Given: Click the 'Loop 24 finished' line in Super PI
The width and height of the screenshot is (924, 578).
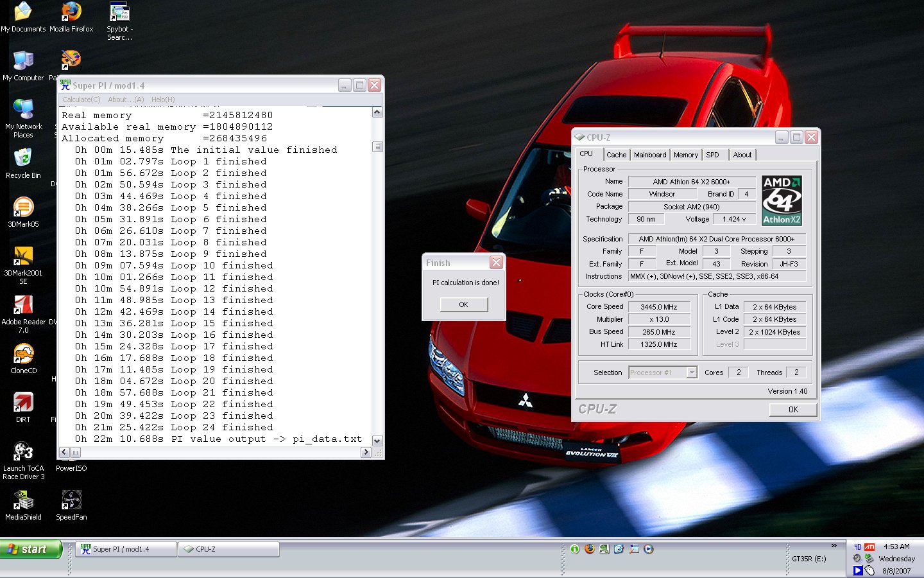Looking at the screenshot, I should click(174, 428).
